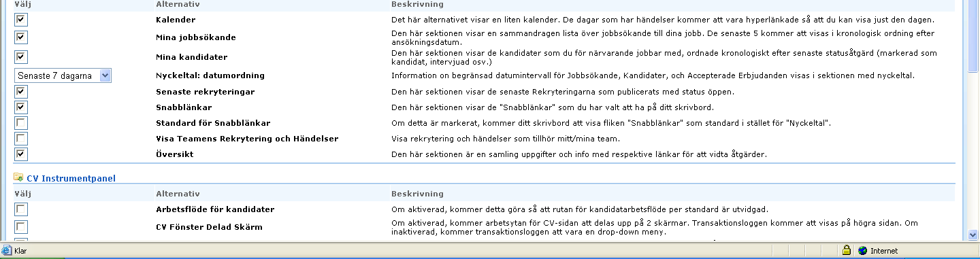The height and width of the screenshot is (259, 980).
Task: Click the description starting 'Det här alternativet visar'
Action: 662,20
